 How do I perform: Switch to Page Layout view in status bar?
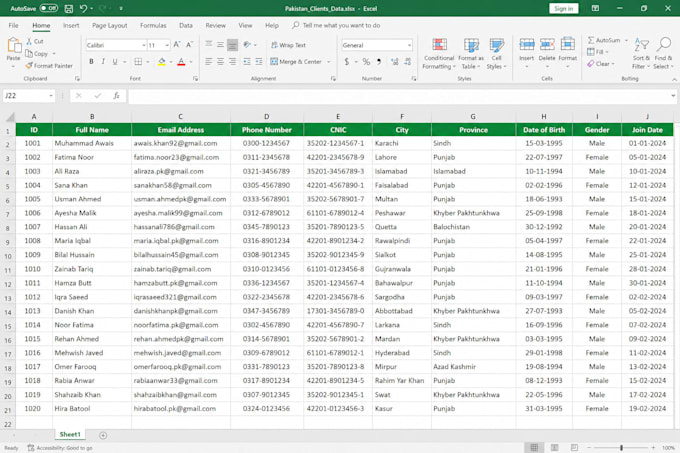[554, 447]
